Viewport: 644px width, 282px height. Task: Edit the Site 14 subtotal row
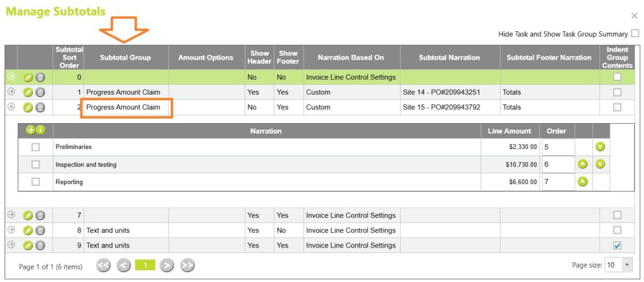[x=28, y=92]
